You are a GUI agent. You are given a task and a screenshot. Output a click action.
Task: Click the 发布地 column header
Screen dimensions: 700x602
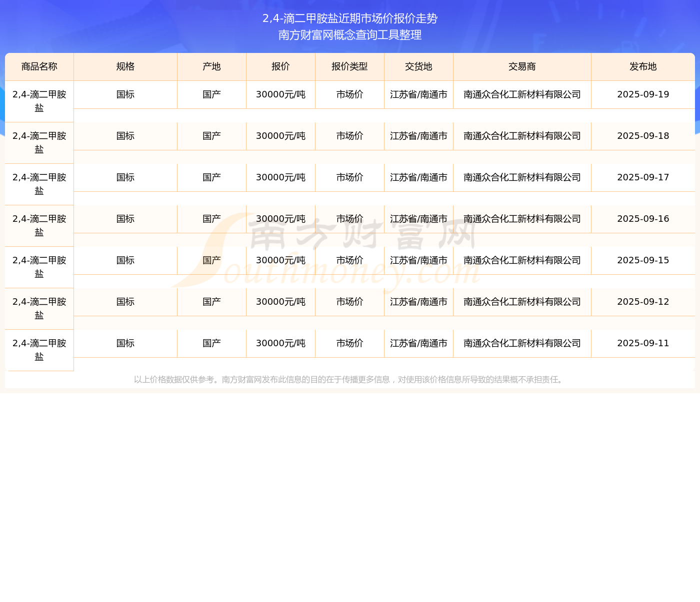click(x=643, y=66)
